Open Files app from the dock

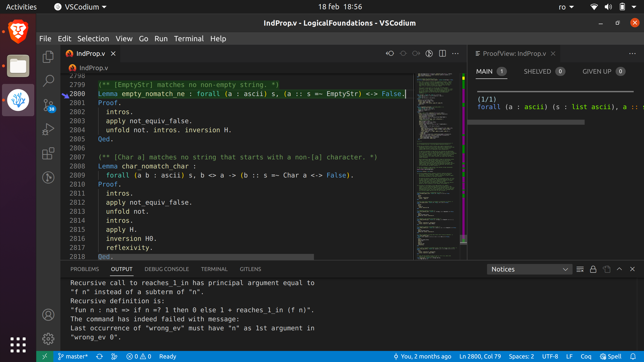(18, 66)
